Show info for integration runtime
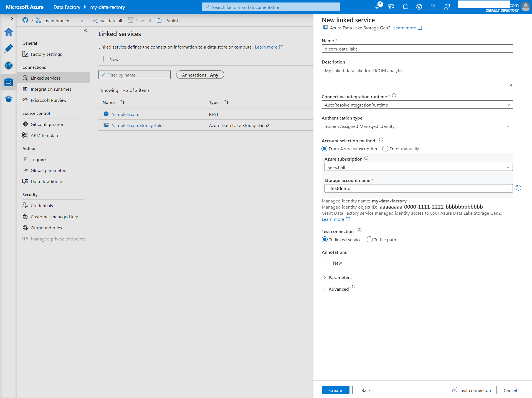 point(394,96)
